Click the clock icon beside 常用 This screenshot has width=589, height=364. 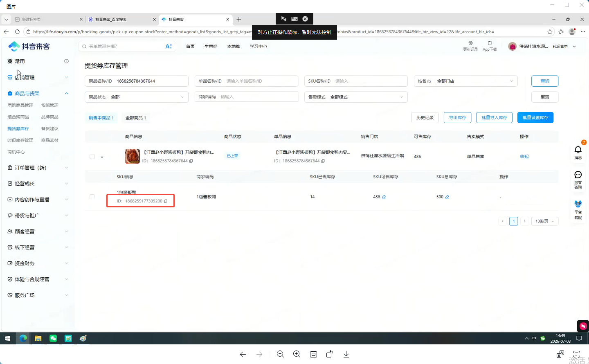[x=66, y=61]
